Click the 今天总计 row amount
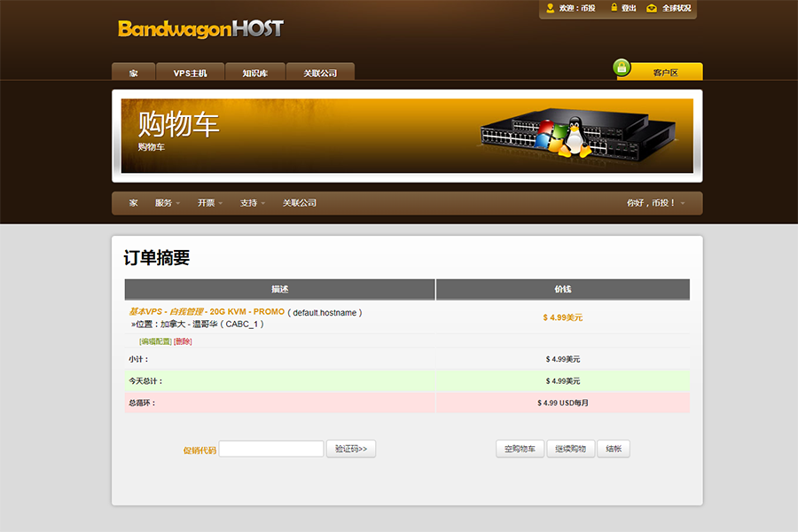798x532 pixels. tap(563, 380)
